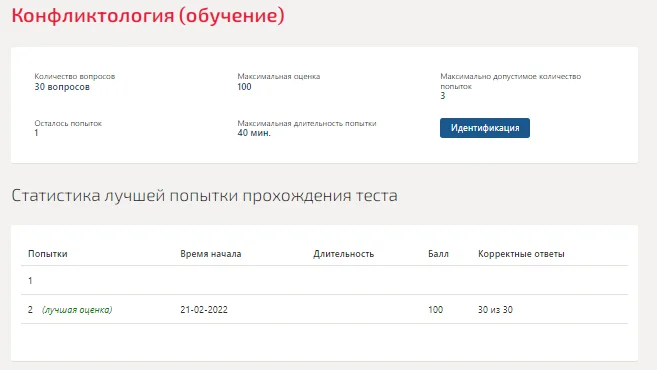
Task: Click the Длительность column header
Action: tap(344, 254)
